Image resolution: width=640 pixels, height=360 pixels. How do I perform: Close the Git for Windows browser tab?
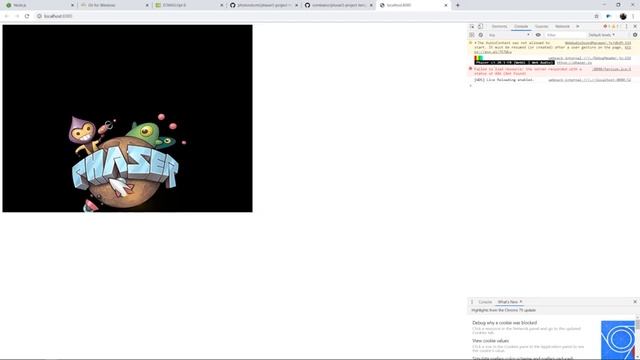(x=147, y=5)
